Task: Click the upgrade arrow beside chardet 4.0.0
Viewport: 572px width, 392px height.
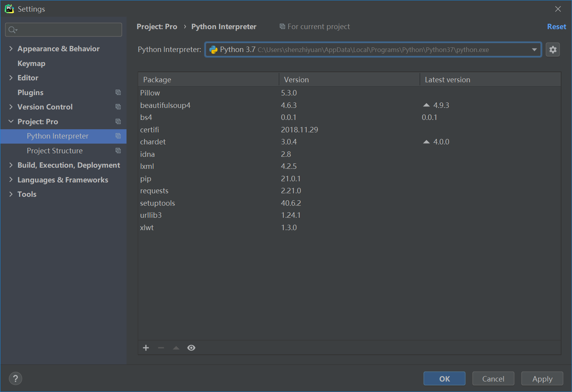Action: click(426, 142)
